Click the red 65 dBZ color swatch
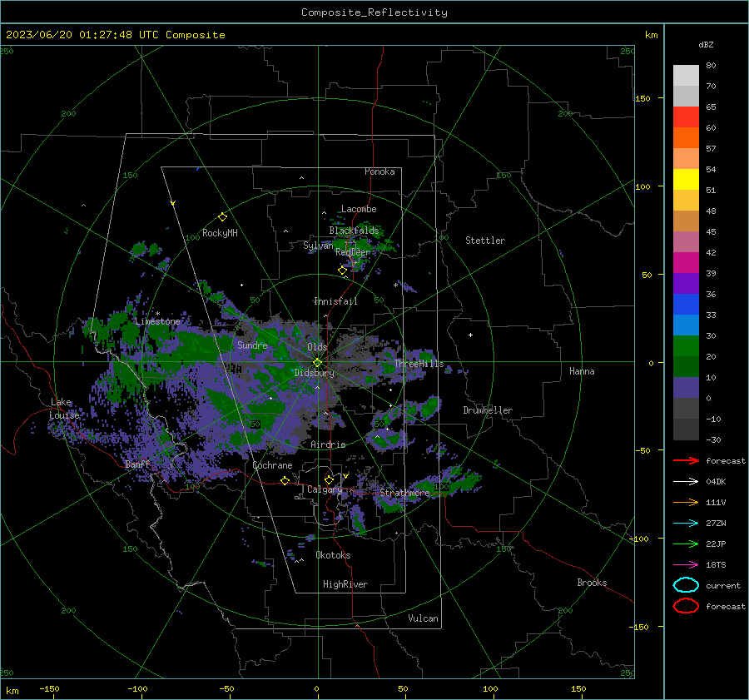The image size is (749, 700). coord(686,117)
